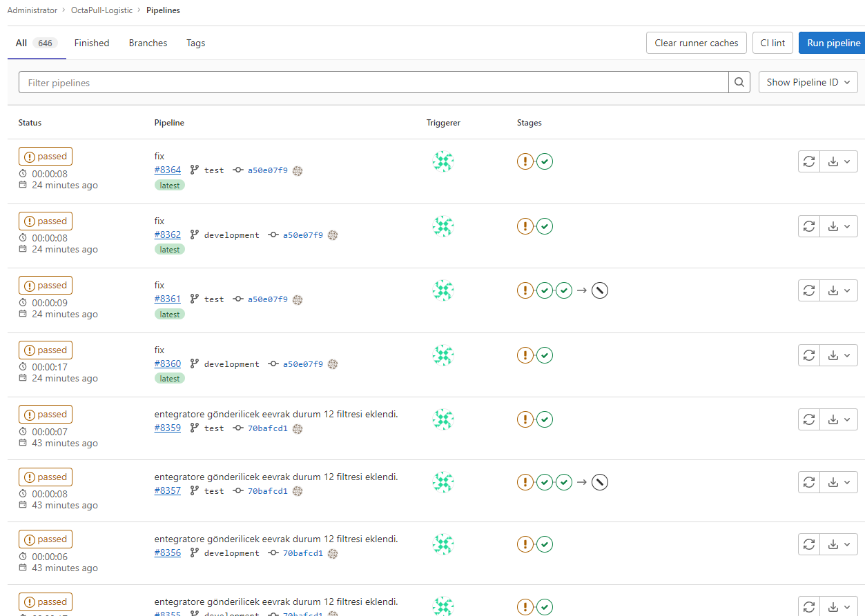The image size is (865, 616).
Task: Retry pipeline #8364 using the refresh icon
Action: [808, 161]
